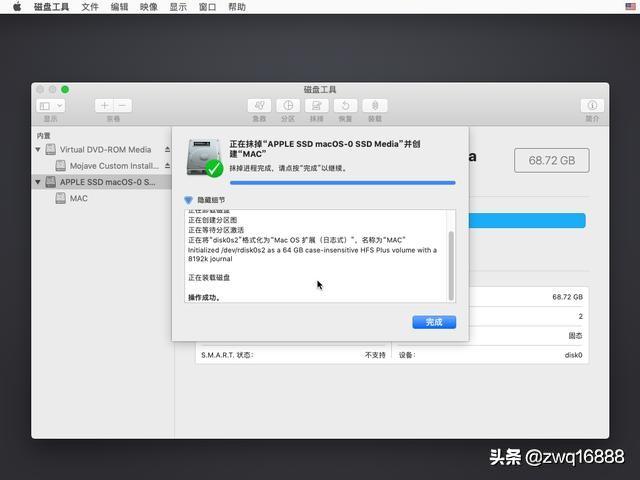Open the view options dropdown arrow
Viewport: 640px width, 480px height.
[60, 106]
